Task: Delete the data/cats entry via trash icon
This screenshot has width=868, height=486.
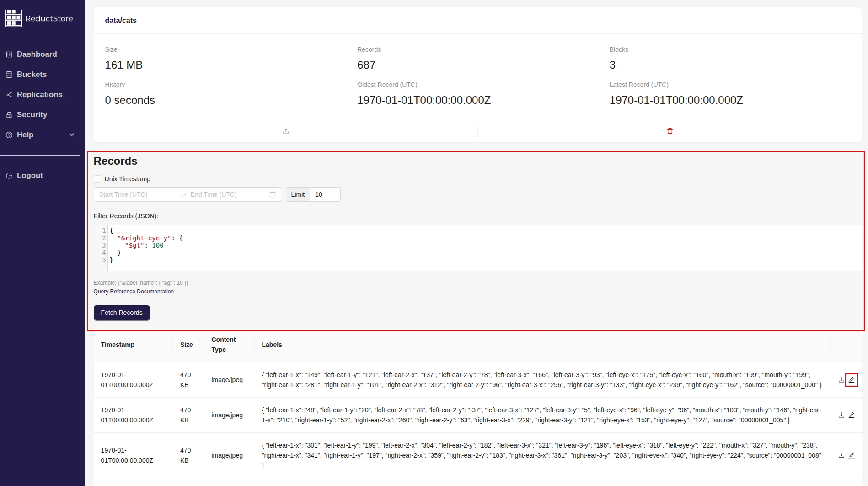Action: click(x=670, y=131)
